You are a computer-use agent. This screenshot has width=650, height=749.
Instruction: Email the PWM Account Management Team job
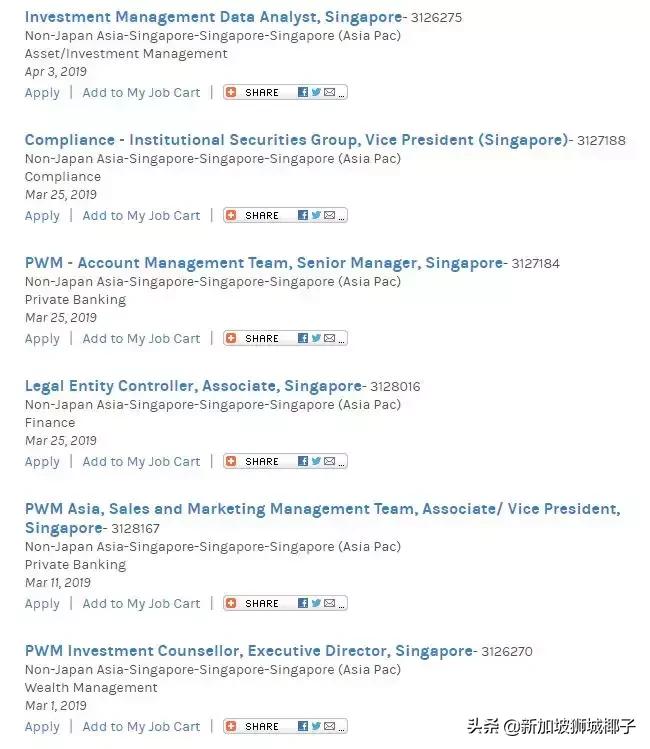pyautogui.click(x=329, y=338)
